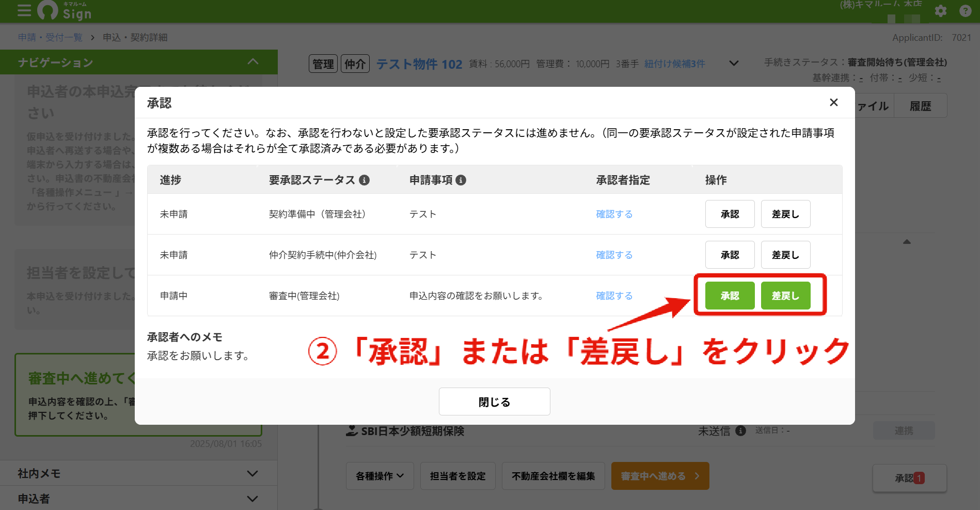Show info for 申請事項 column
The height and width of the screenshot is (510, 980).
pyautogui.click(x=461, y=180)
